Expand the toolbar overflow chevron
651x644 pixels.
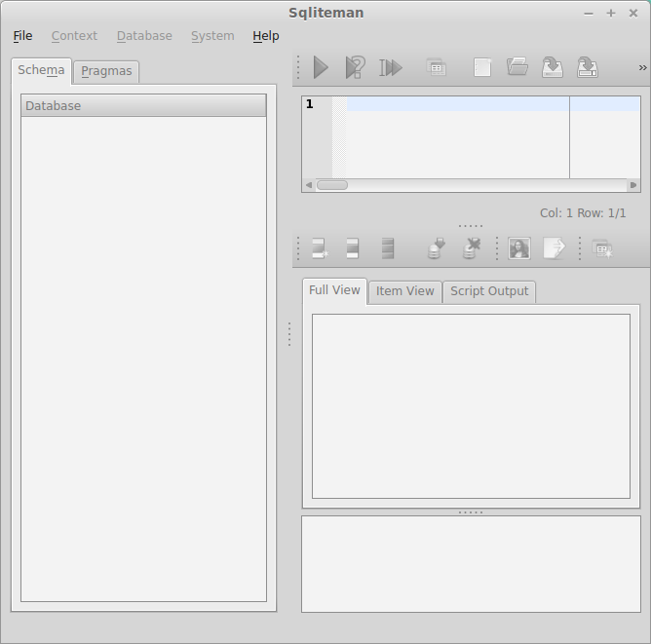[642, 67]
